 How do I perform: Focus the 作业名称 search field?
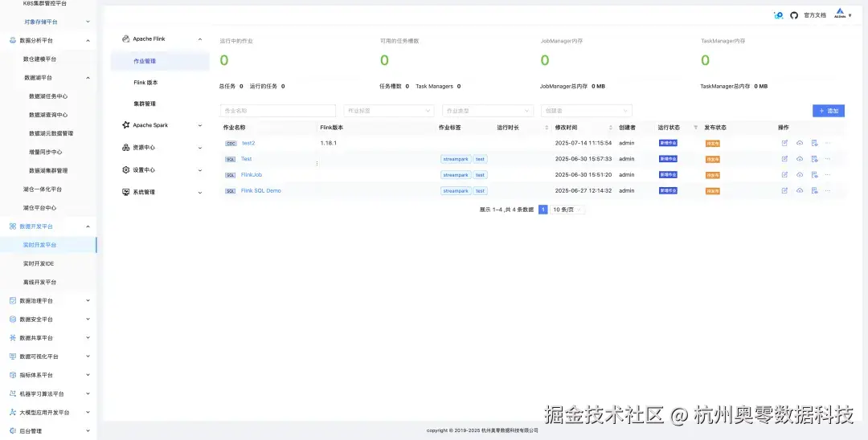point(278,111)
